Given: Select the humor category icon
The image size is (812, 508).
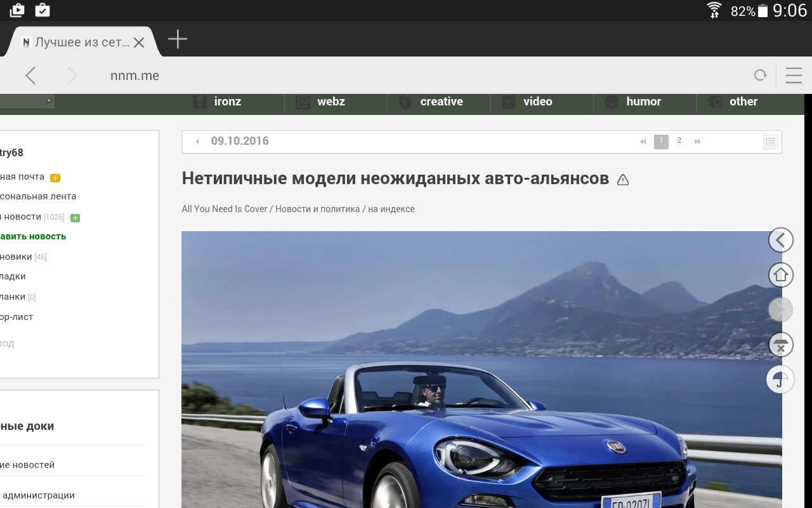Looking at the screenshot, I should [612, 102].
